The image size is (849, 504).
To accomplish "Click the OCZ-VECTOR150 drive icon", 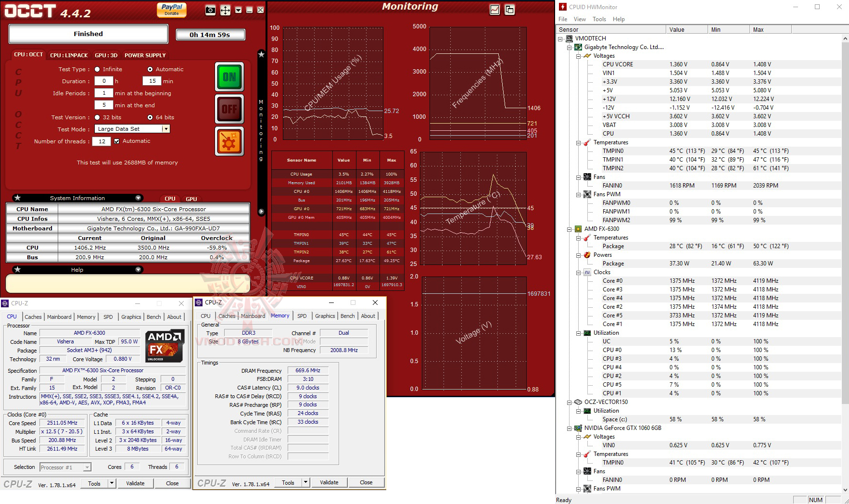I will [x=578, y=402].
